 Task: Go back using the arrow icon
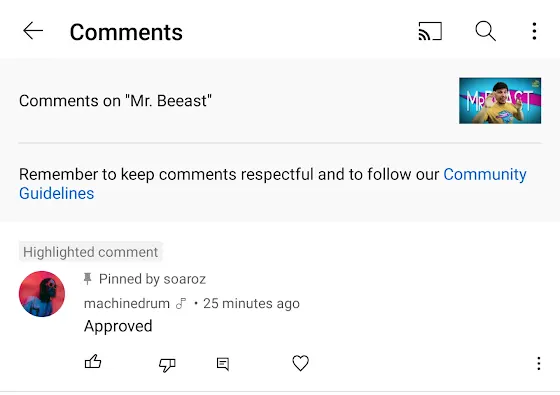(33, 31)
